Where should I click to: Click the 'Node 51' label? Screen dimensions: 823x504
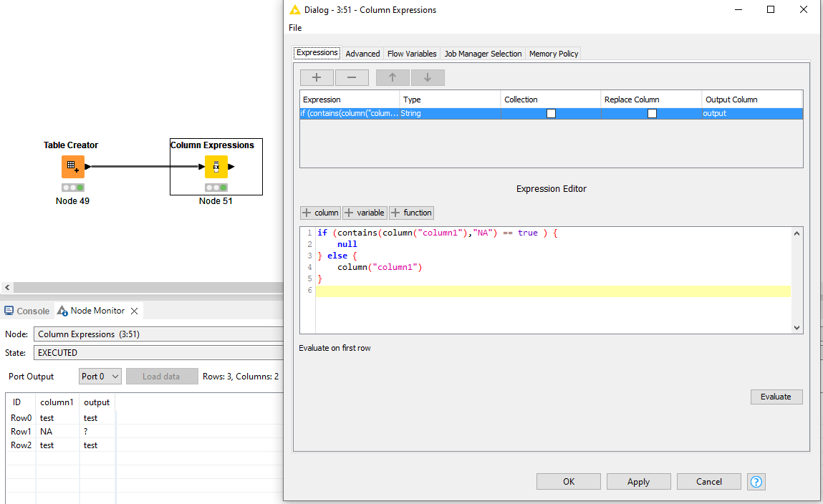click(216, 201)
